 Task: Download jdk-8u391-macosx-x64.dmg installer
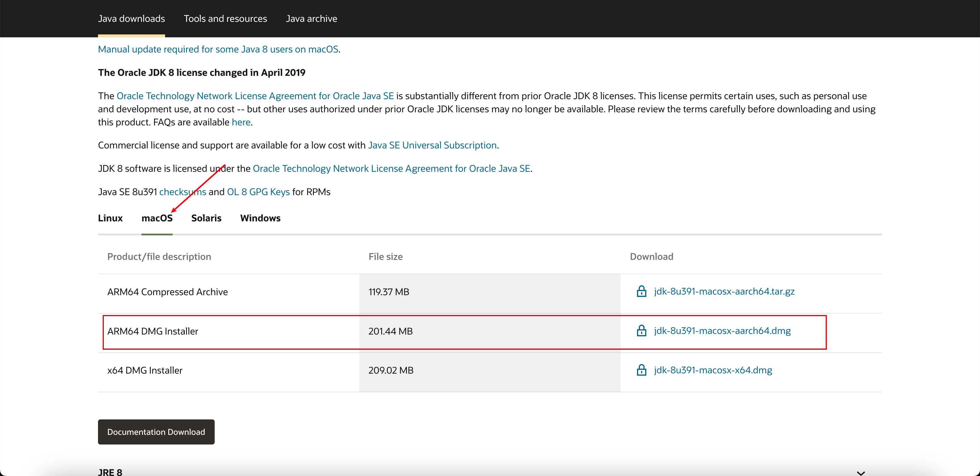pos(713,370)
